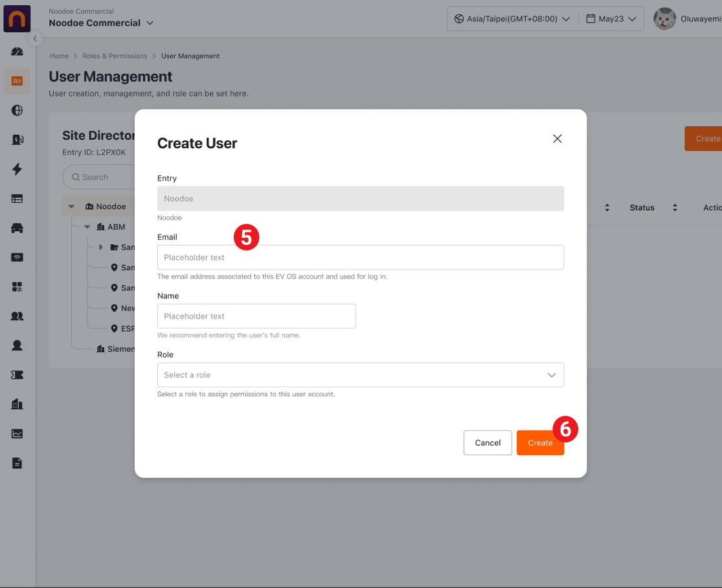The image size is (722, 588).
Task: Click the ticket coupon icon in sidebar
Action: 17,375
